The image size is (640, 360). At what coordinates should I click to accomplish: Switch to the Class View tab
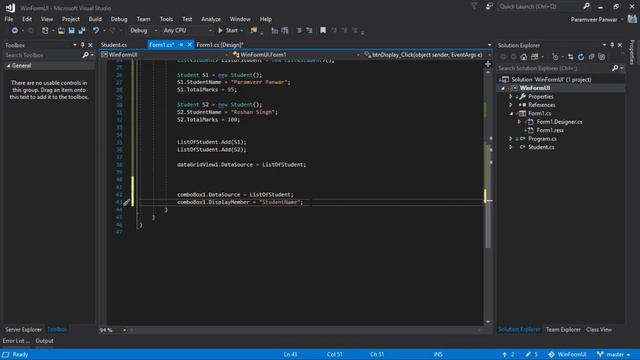click(599, 329)
